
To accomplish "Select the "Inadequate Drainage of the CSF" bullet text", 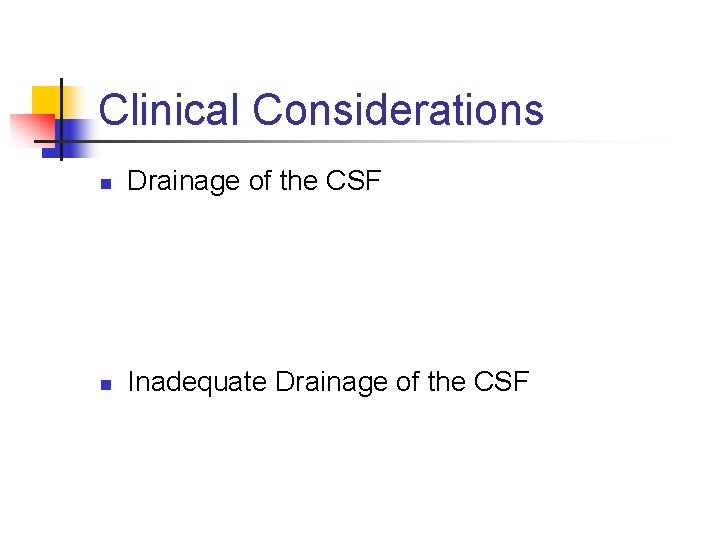I will 329,382.
